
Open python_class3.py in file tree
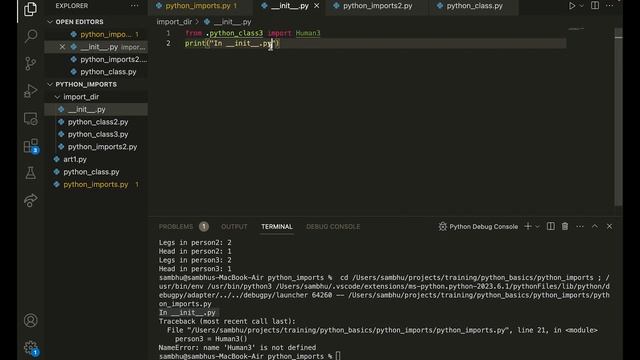[98, 134]
